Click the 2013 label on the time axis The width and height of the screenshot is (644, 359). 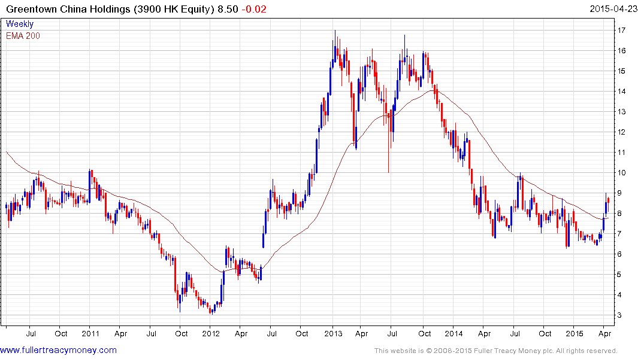click(x=332, y=333)
